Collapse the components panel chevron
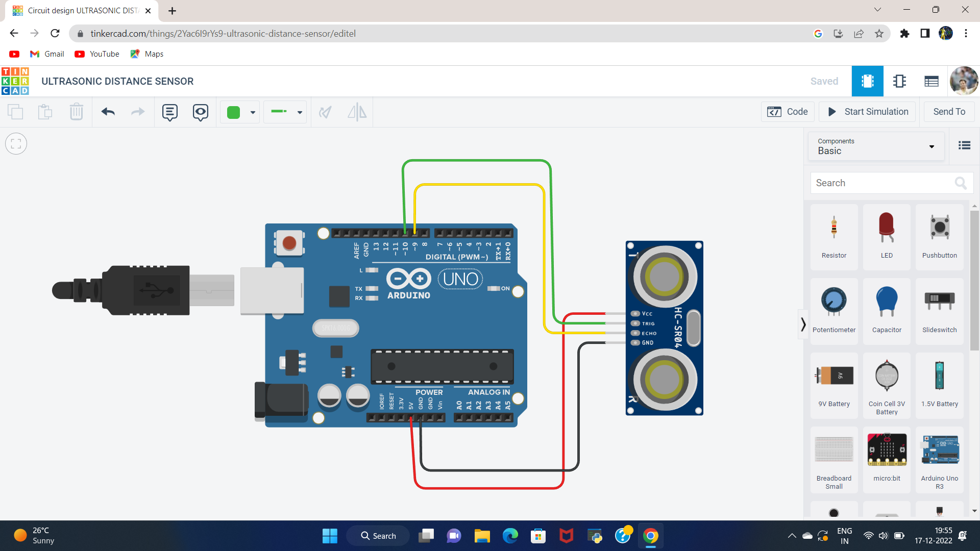This screenshot has width=980, height=551. coord(803,324)
